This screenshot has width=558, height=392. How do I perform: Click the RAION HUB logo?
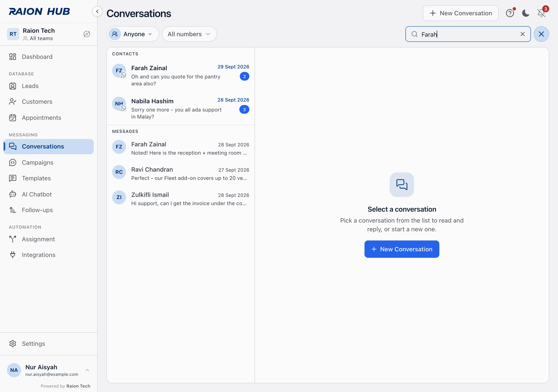pos(39,11)
